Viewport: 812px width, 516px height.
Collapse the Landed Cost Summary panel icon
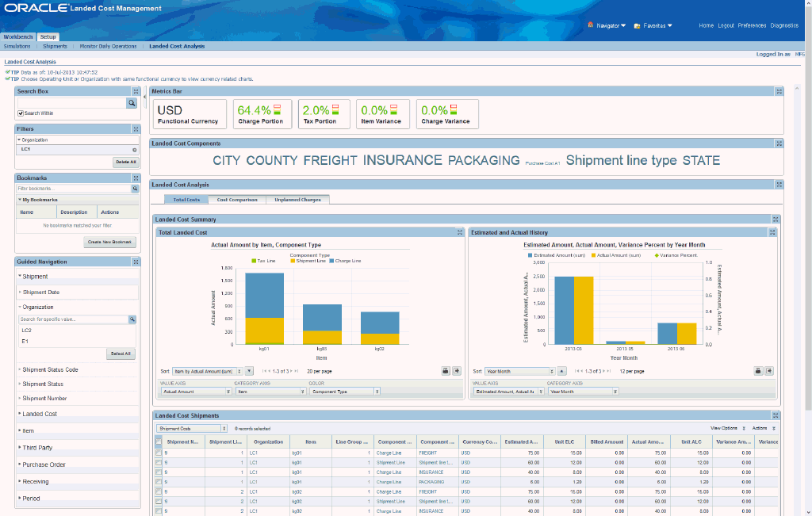(x=776, y=220)
